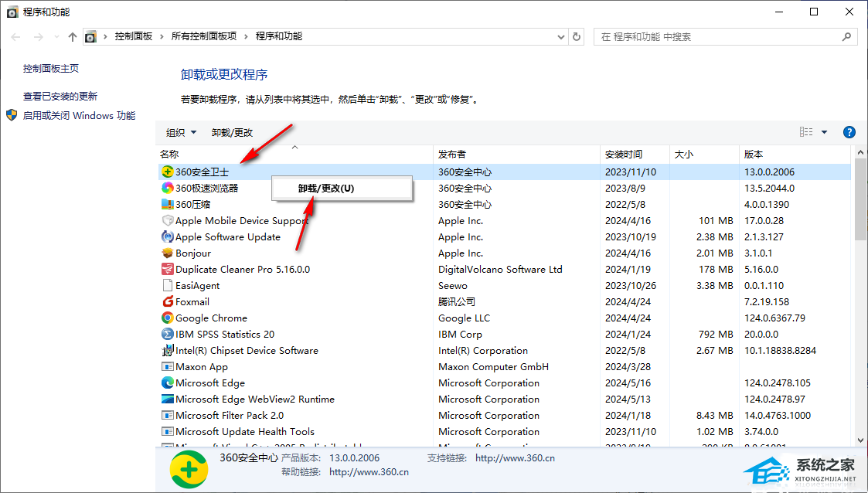This screenshot has width=868, height=493.
Task: Click 卸载/更改 in the toolbar
Action: click(x=232, y=133)
